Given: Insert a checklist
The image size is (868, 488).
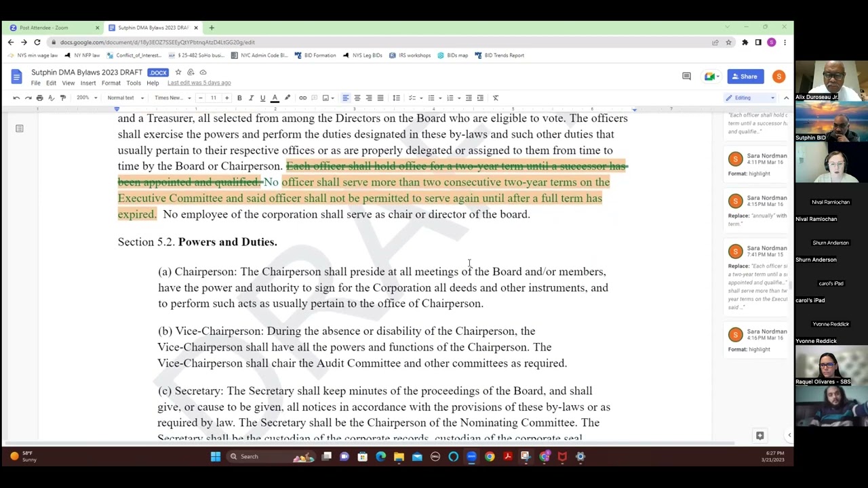Looking at the screenshot, I should pyautogui.click(x=412, y=98).
